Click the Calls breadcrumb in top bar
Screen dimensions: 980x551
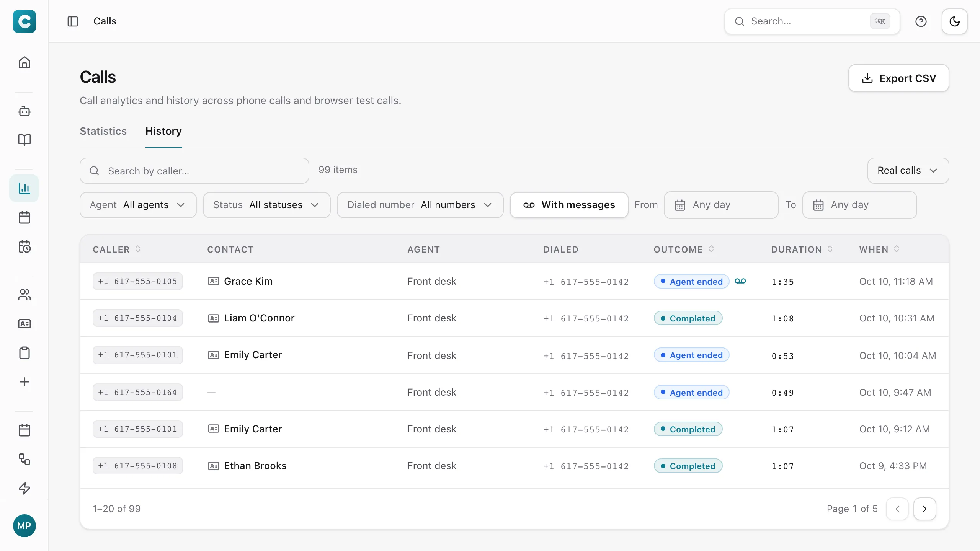[105, 21]
